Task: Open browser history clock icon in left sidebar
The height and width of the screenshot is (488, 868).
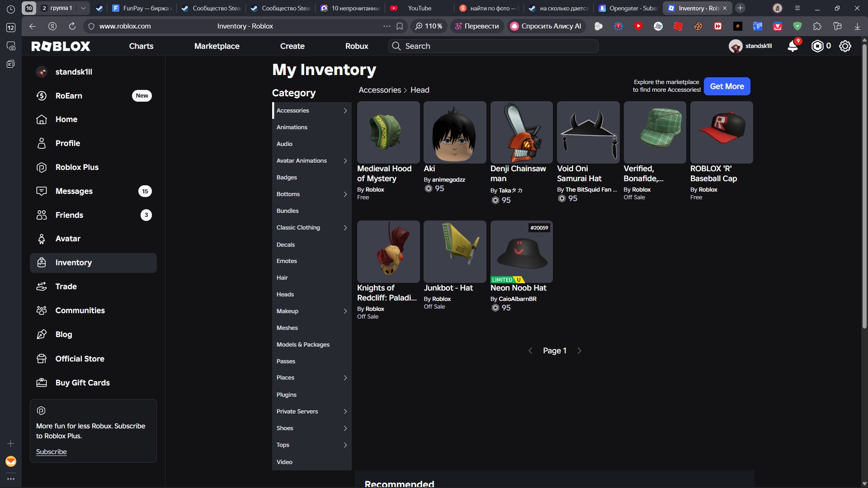Action: (x=11, y=9)
